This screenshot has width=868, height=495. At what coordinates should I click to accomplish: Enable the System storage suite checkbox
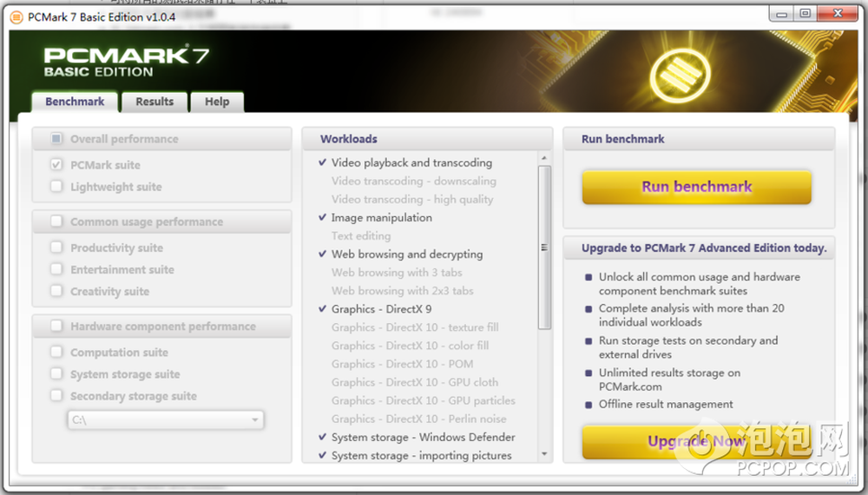click(56, 373)
